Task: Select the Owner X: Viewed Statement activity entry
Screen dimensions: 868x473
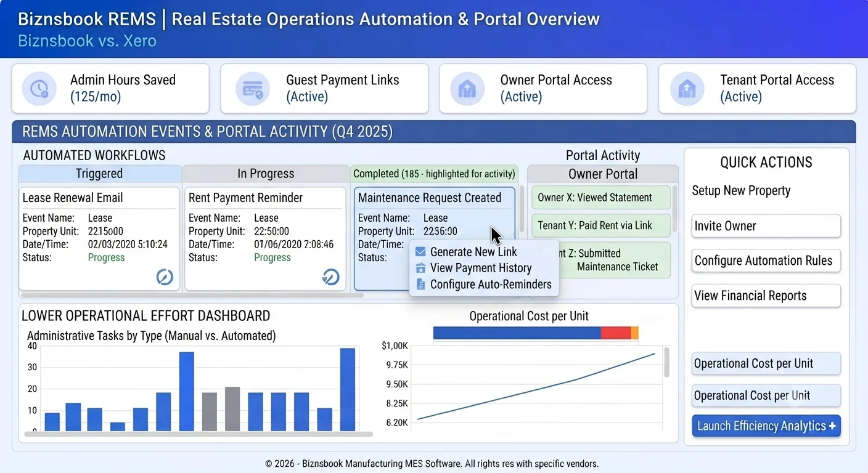Action: point(600,198)
